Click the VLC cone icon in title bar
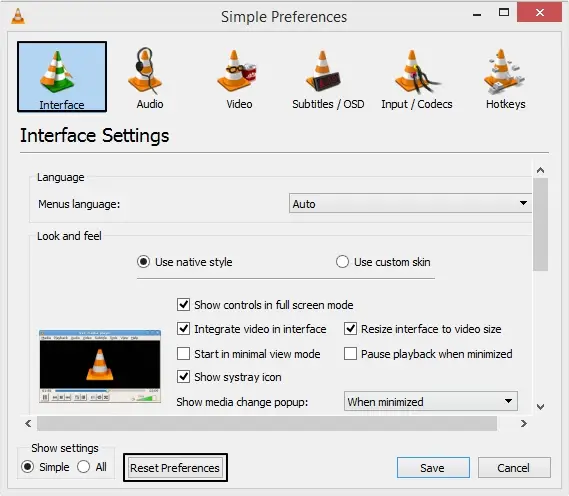The width and height of the screenshot is (569, 496). [18, 16]
